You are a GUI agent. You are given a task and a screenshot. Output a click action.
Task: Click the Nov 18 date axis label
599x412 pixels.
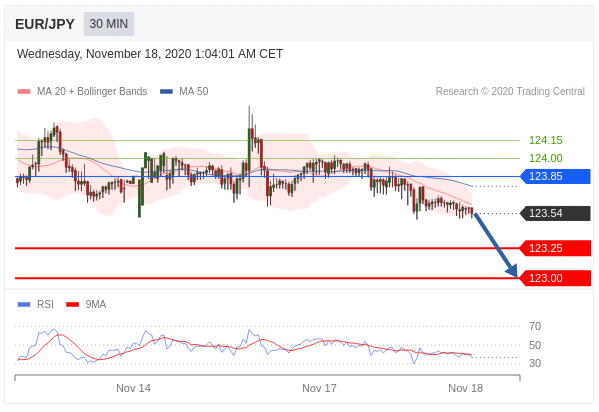tap(466, 388)
